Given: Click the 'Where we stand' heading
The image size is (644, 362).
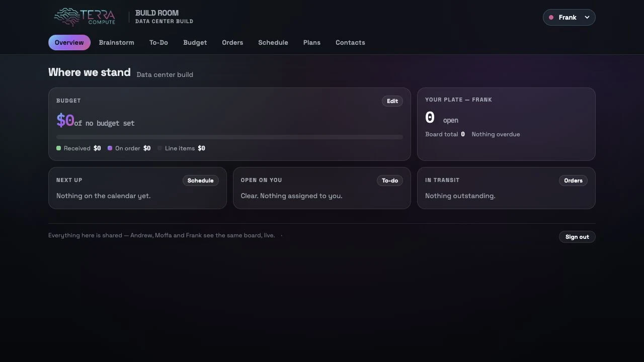Looking at the screenshot, I should [x=90, y=72].
